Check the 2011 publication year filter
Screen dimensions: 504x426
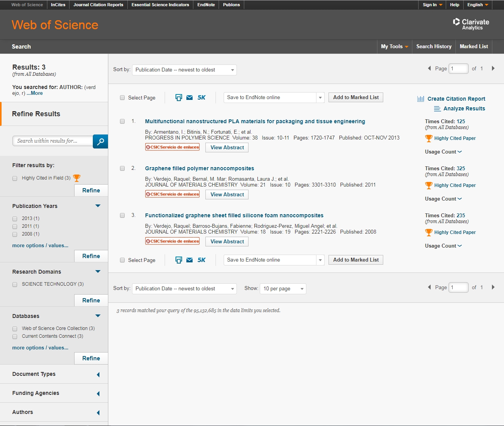pyautogui.click(x=15, y=227)
